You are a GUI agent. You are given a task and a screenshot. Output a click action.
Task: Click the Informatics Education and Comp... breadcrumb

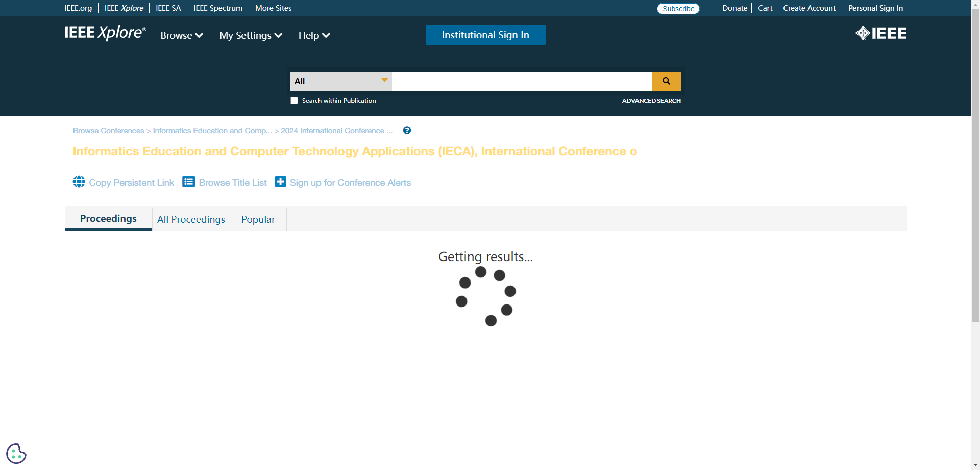(212, 131)
